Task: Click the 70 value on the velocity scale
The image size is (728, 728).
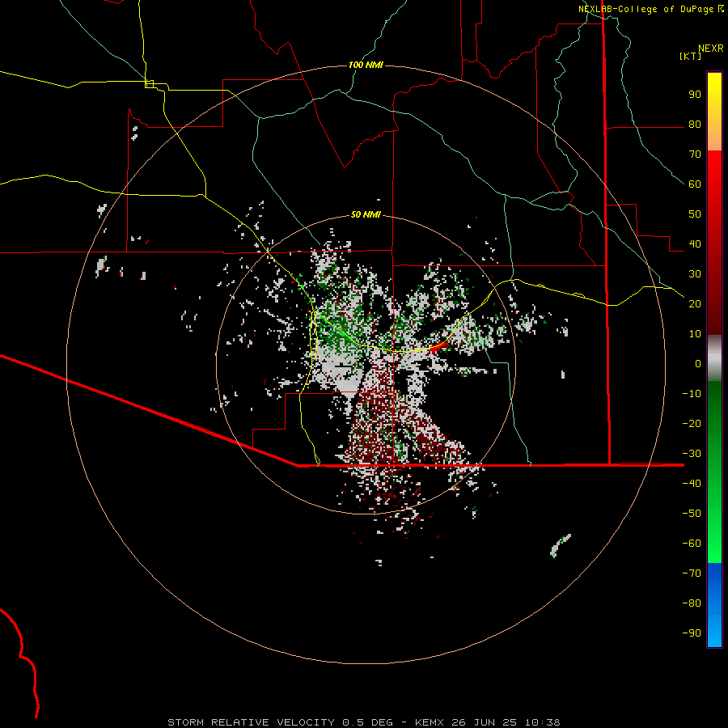Action: click(695, 154)
